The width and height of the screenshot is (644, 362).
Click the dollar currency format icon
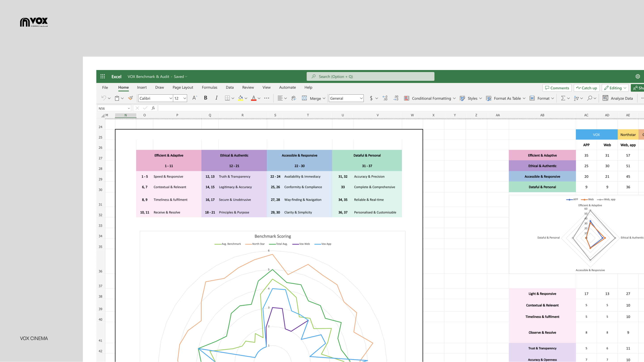click(371, 98)
